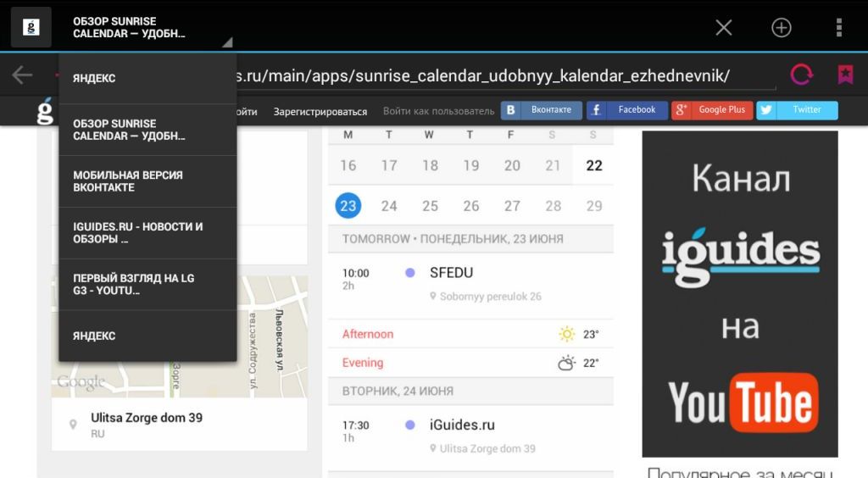Select date 16 in the calendar
The width and height of the screenshot is (868, 478).
pos(348,165)
